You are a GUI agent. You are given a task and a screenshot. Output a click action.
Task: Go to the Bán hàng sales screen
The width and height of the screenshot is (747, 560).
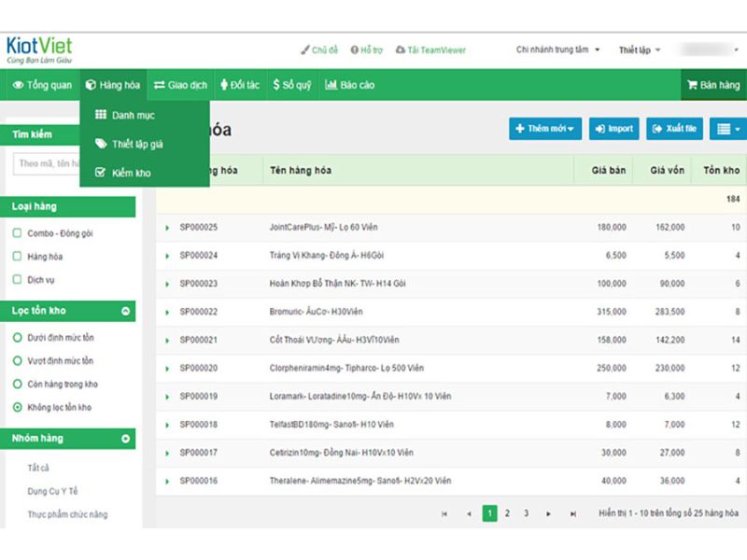pyautogui.click(x=713, y=85)
